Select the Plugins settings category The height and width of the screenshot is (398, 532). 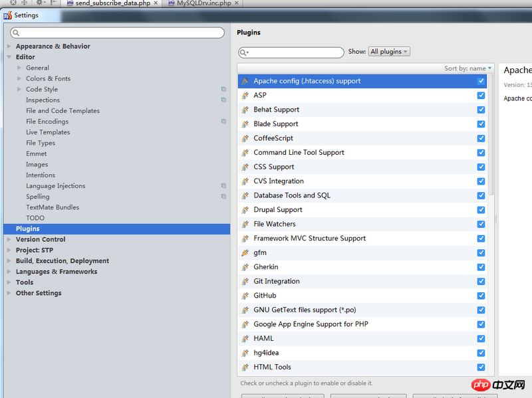click(x=117, y=229)
